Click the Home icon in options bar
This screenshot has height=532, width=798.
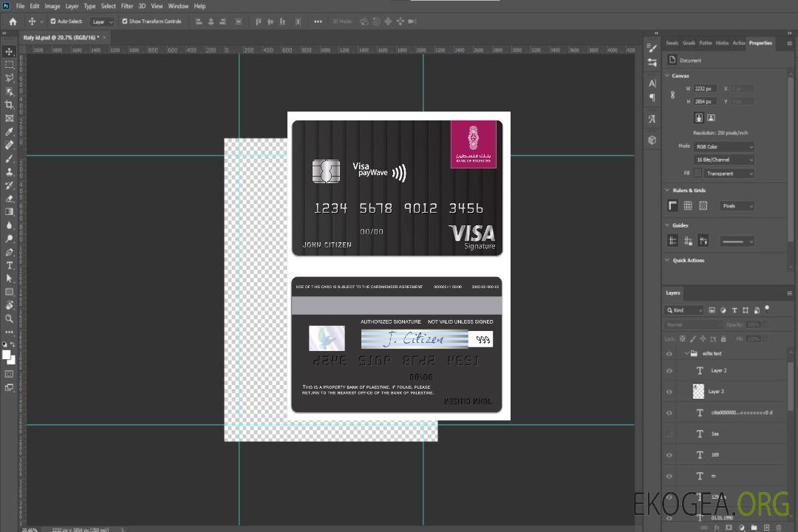(13, 21)
